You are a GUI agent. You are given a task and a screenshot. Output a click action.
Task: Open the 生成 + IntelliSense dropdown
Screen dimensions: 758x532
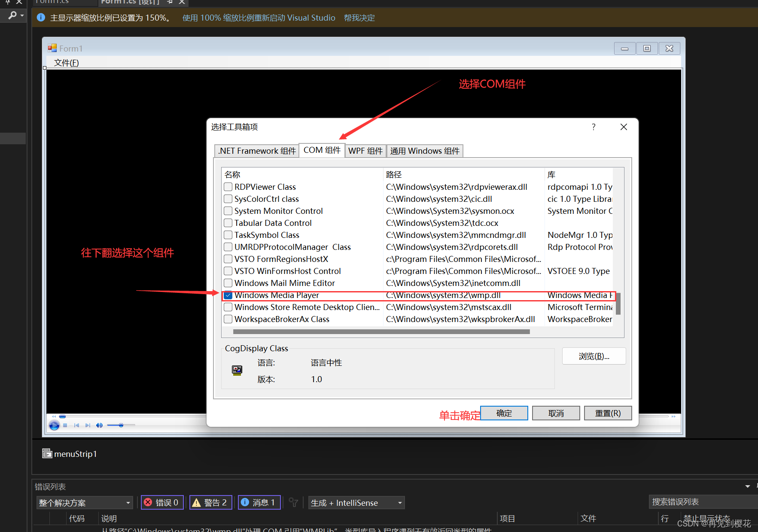click(399, 502)
